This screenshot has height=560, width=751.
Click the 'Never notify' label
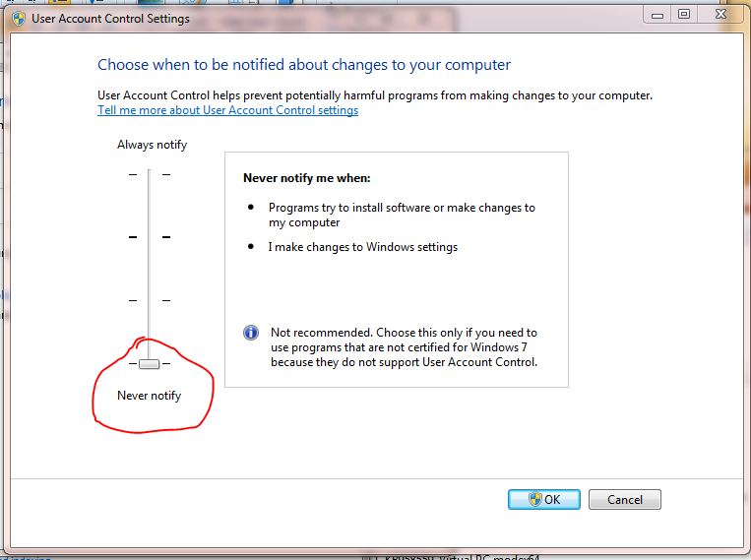tap(150, 396)
